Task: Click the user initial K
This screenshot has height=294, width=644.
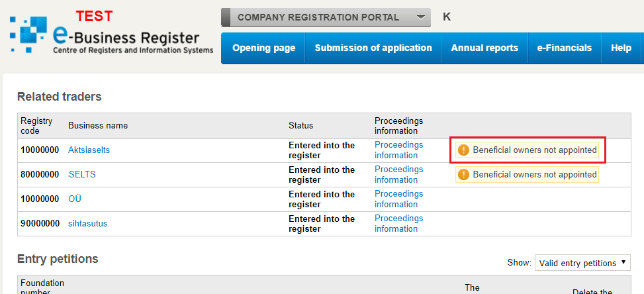Action: pyautogui.click(x=447, y=17)
